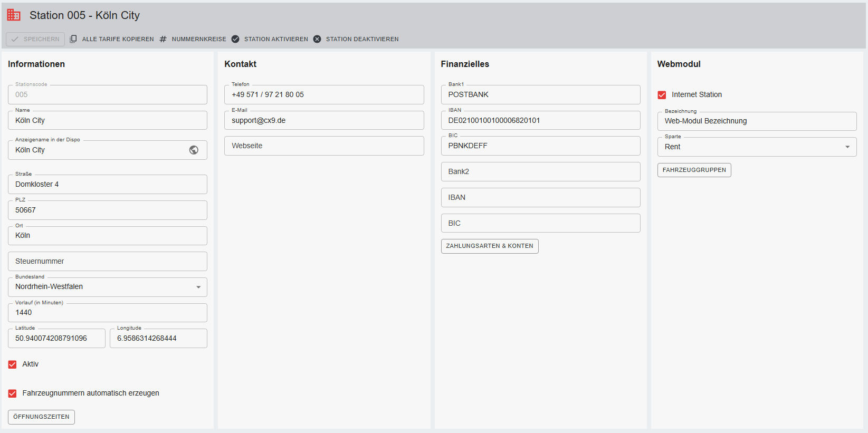Click the red station building icon
868x433 pixels.
pyautogui.click(x=14, y=15)
